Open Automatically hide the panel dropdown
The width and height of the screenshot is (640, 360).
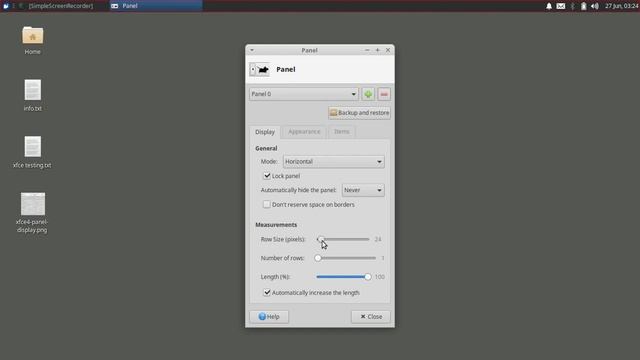[363, 190]
